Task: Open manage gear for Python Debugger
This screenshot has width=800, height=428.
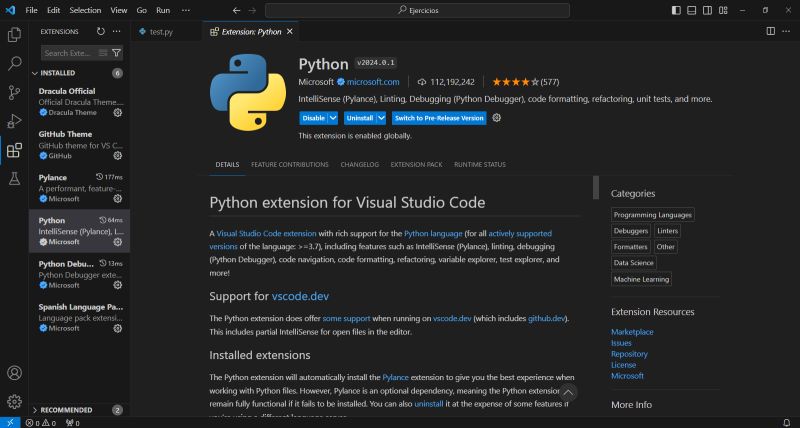Action: pyautogui.click(x=118, y=285)
